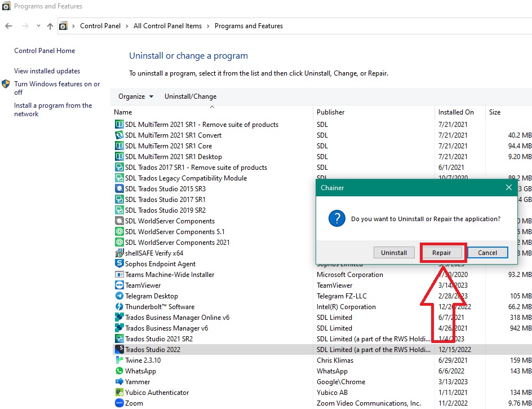
Task: Click the Trados Studio 2022 icon
Action: click(x=119, y=349)
